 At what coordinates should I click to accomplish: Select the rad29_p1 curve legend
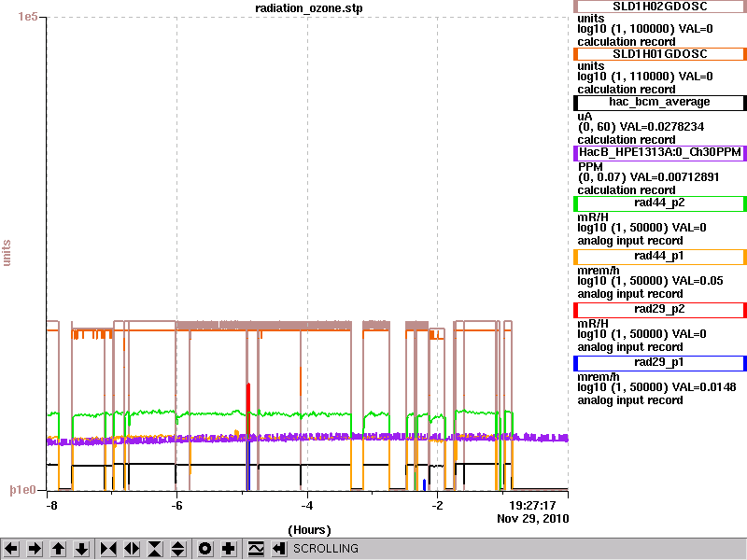pyautogui.click(x=660, y=363)
